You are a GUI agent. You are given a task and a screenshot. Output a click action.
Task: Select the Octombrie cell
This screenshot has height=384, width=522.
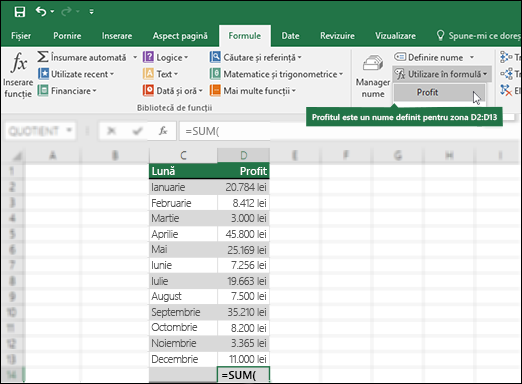click(183, 328)
